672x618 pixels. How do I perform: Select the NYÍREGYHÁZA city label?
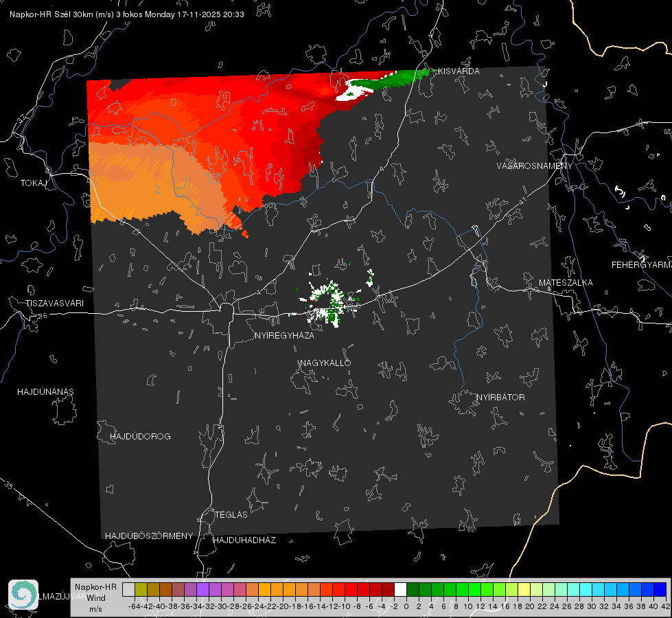click(284, 336)
